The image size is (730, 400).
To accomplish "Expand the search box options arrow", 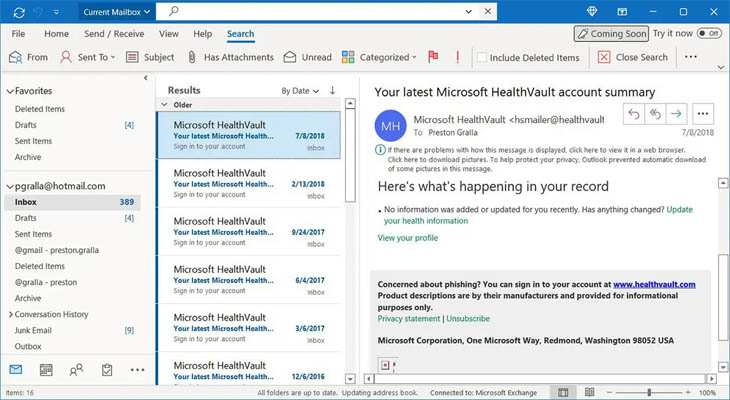I will [x=469, y=12].
